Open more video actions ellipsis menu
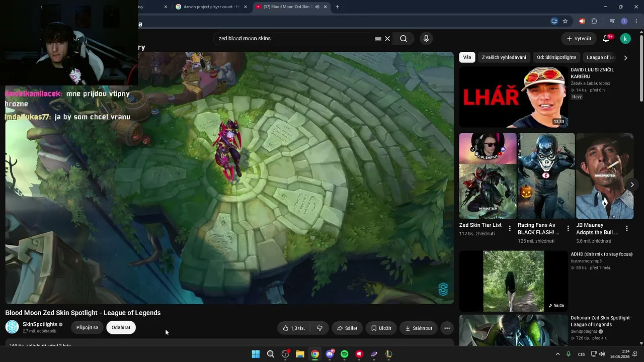This screenshot has width=644, height=362. (x=447, y=328)
